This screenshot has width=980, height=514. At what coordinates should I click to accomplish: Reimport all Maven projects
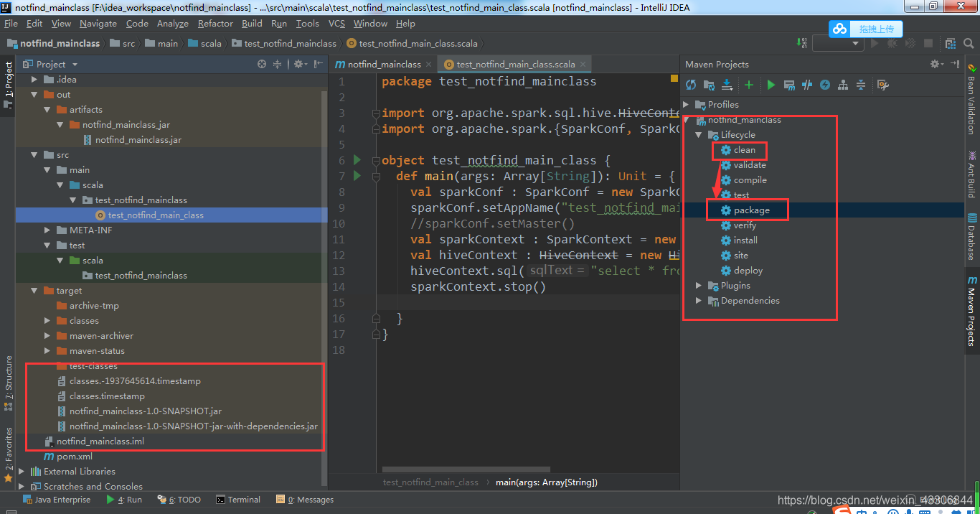(691, 85)
